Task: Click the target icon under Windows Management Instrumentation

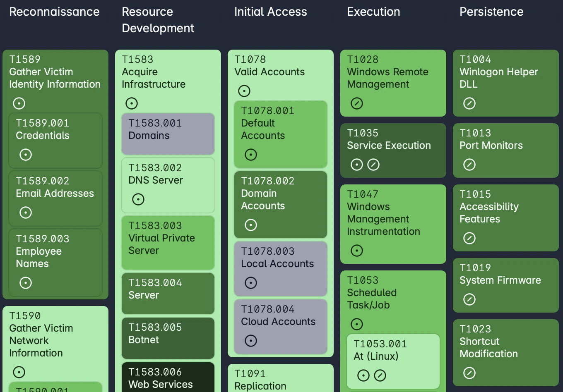Action: (x=357, y=251)
